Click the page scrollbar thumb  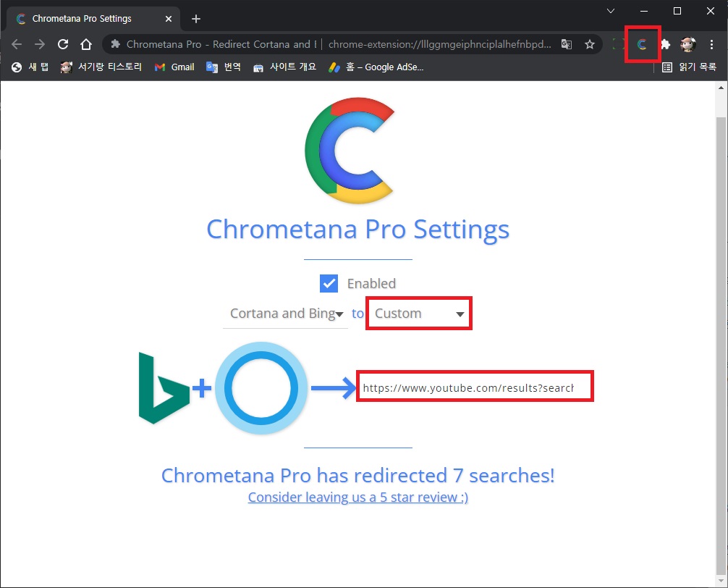[x=721, y=345]
